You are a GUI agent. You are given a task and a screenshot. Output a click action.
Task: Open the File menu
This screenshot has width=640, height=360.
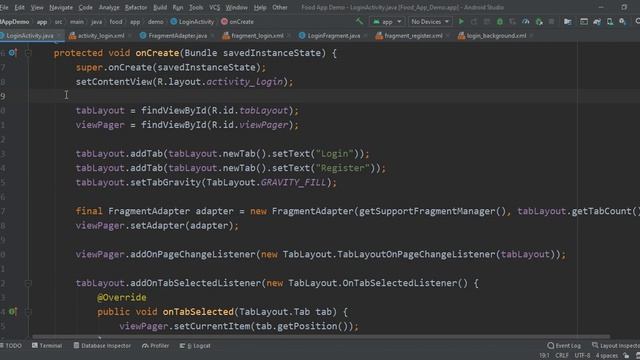[4, 7]
